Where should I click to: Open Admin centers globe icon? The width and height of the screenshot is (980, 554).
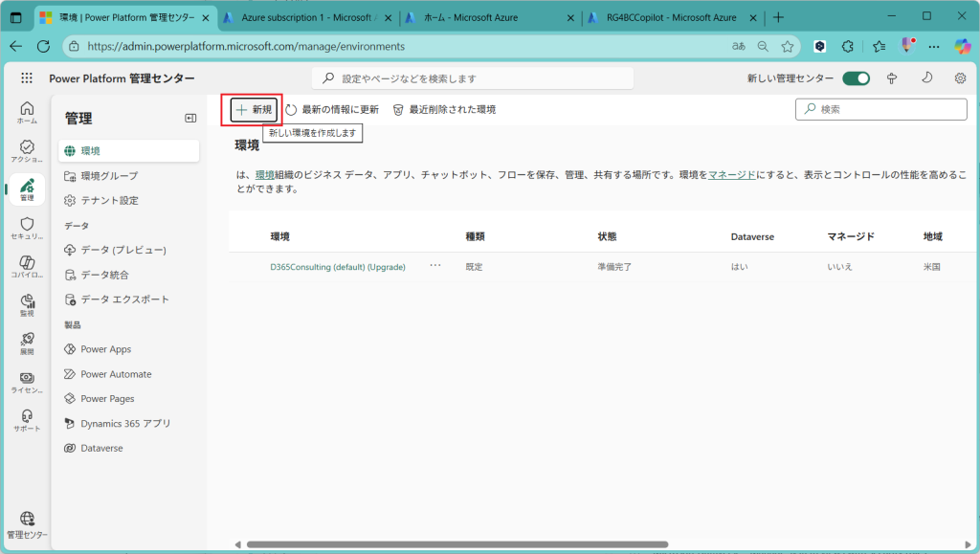click(x=27, y=525)
